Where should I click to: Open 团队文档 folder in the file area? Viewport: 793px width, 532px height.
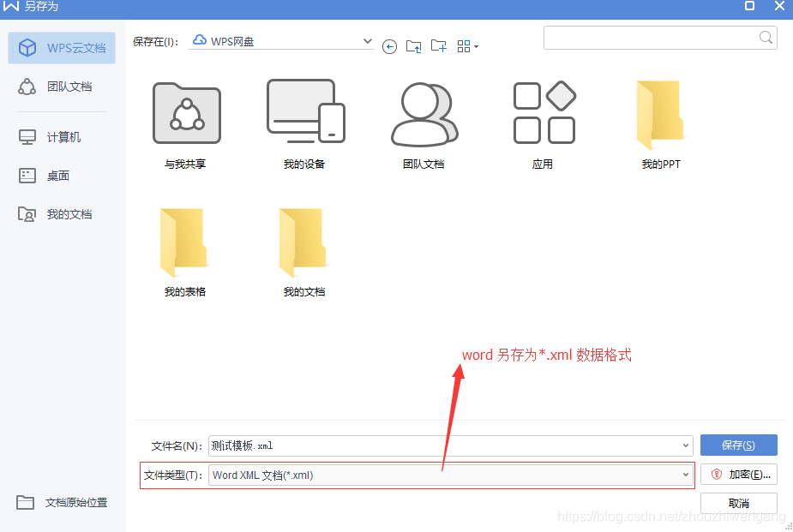(424, 125)
